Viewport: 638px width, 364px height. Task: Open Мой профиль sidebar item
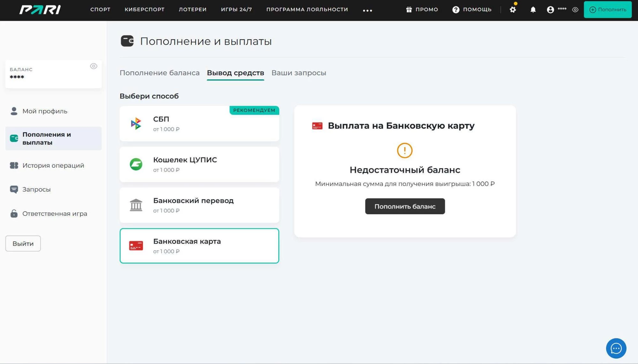tap(53, 111)
